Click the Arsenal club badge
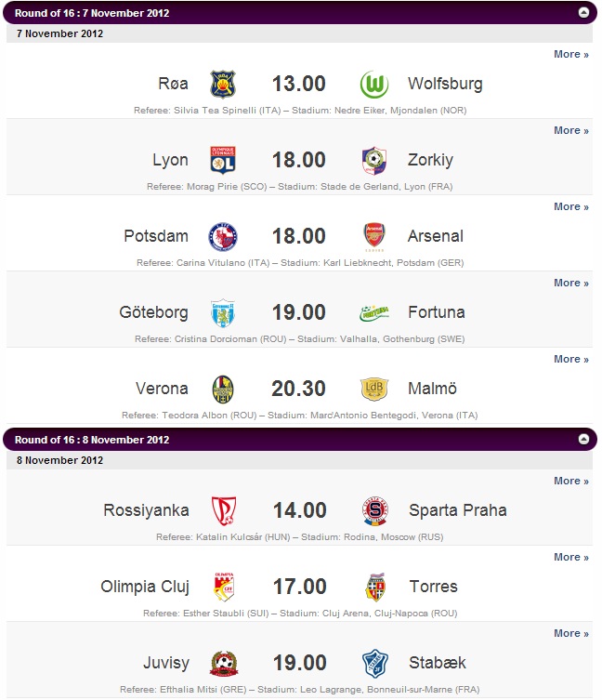 (374, 236)
